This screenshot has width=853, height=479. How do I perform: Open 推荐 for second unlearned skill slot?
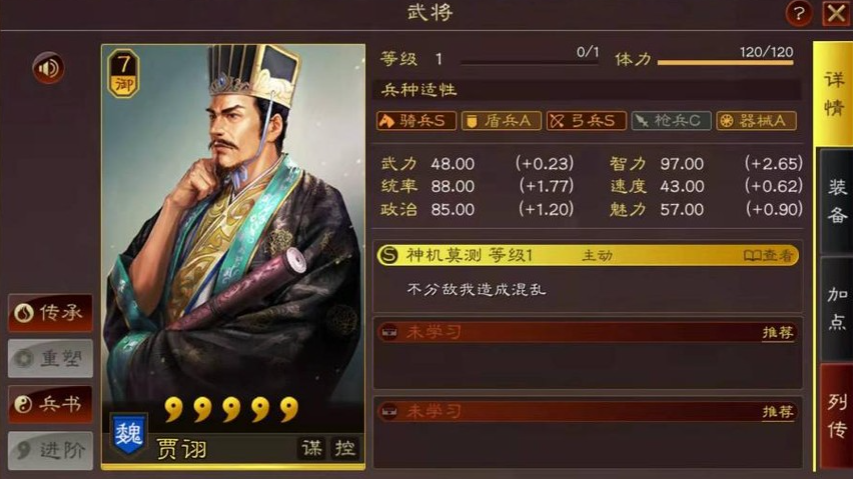pos(777,412)
